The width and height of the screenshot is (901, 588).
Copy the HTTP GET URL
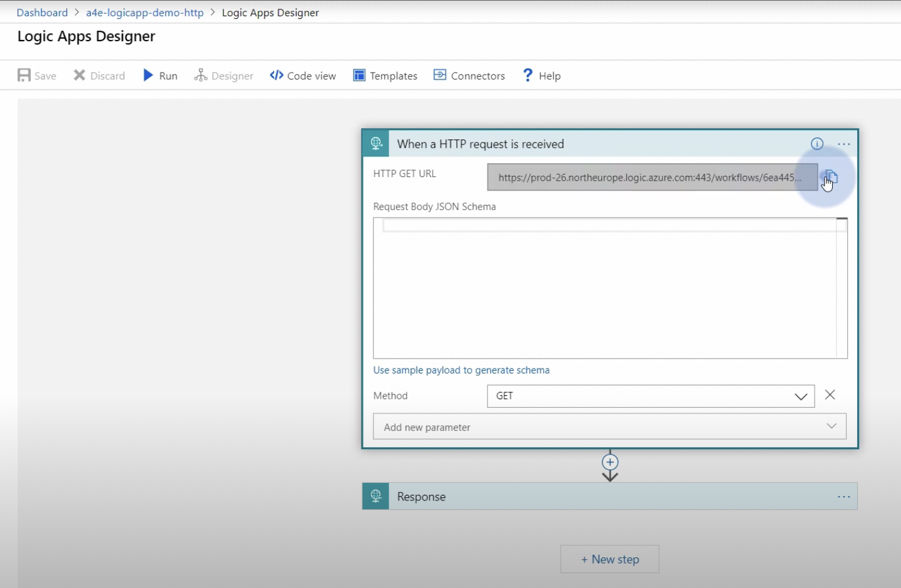coord(830,177)
